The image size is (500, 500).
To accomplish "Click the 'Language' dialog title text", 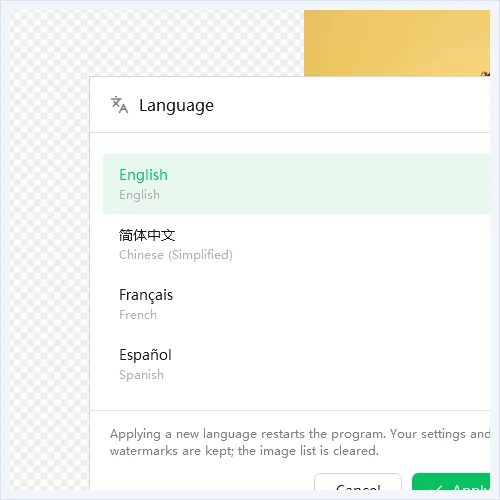I will point(176,106).
